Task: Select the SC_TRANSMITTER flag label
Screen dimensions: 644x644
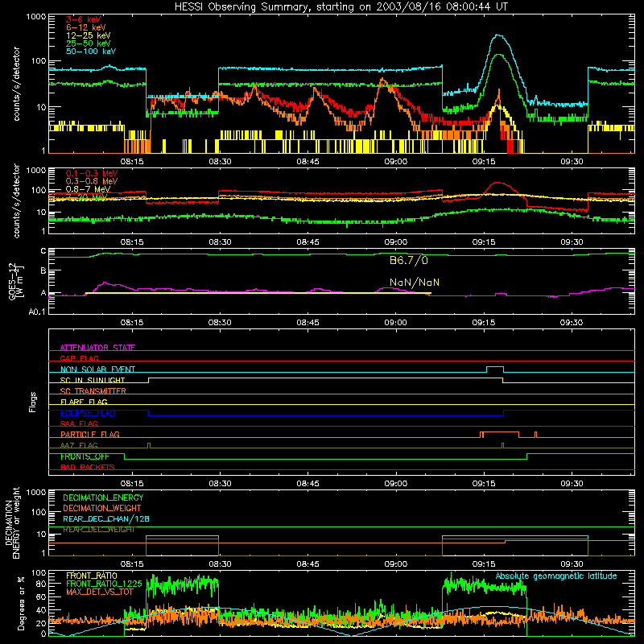Action: pyautogui.click(x=93, y=391)
